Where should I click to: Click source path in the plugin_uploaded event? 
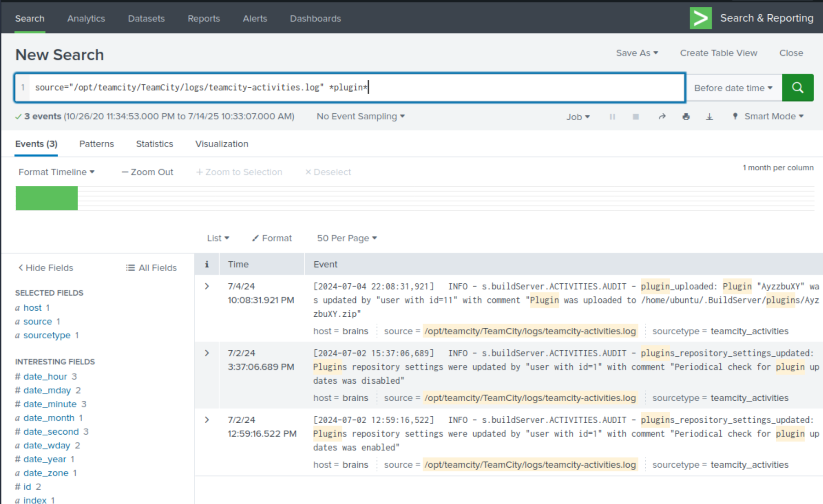pyautogui.click(x=530, y=331)
